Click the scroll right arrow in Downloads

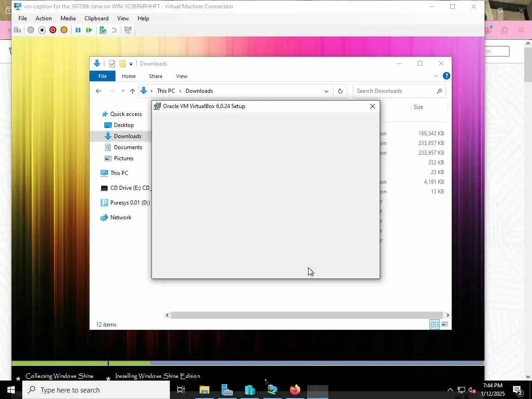click(447, 315)
